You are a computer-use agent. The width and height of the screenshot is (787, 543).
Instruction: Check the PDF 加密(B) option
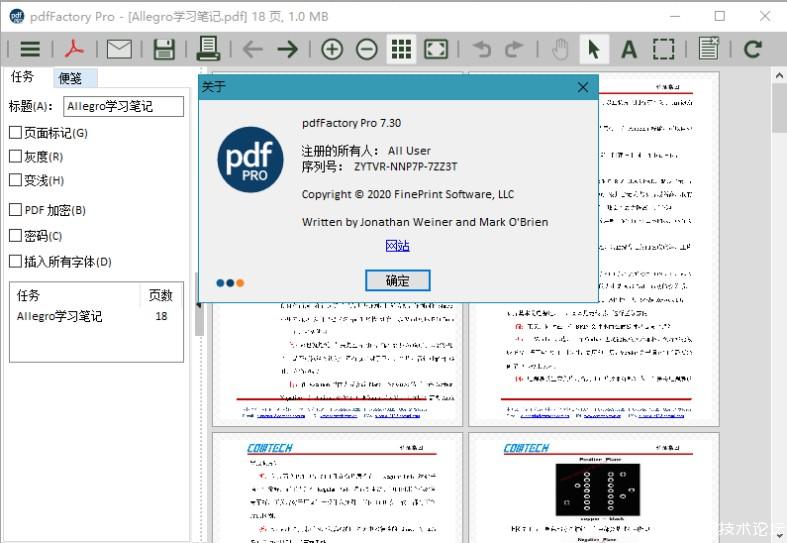click(15, 210)
